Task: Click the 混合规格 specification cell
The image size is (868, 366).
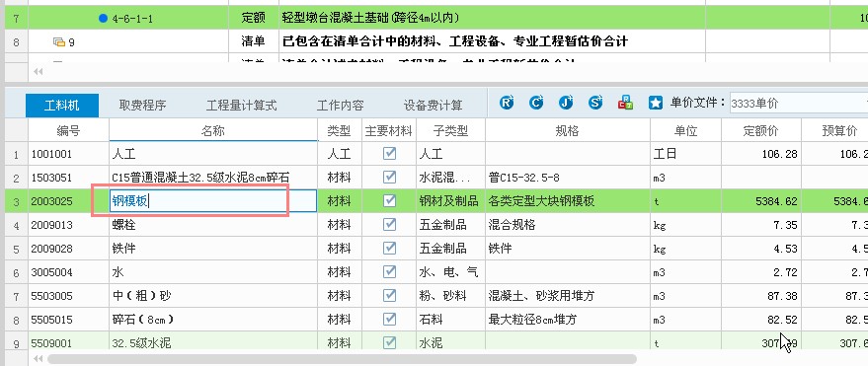Action: click(568, 225)
